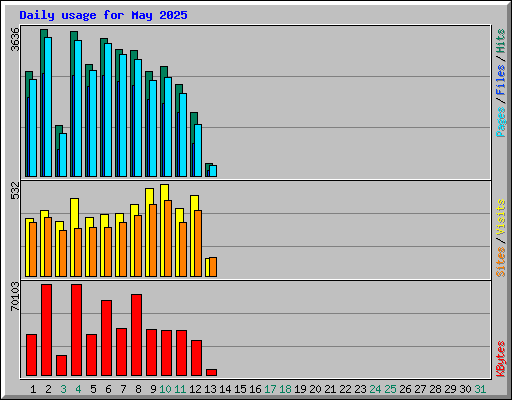Viewport: 512px width, 400px height.
Task: Click the red KBytes bar for day 2
Action: pos(46,330)
